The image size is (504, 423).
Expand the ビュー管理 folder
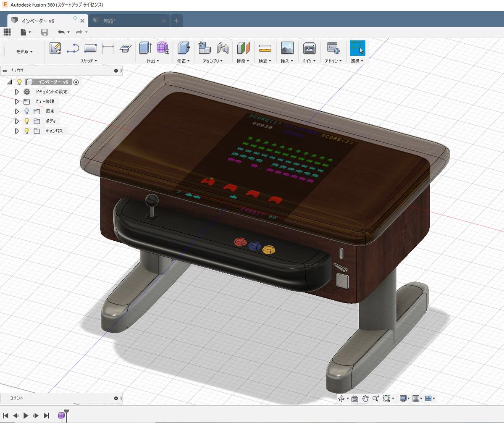point(17,102)
